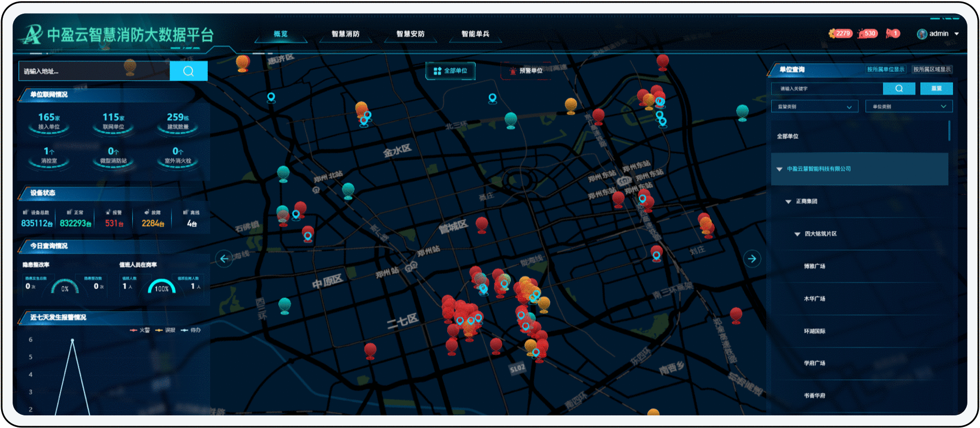Click the 2284台 fault count value
The image size is (980, 428).
[153, 223]
